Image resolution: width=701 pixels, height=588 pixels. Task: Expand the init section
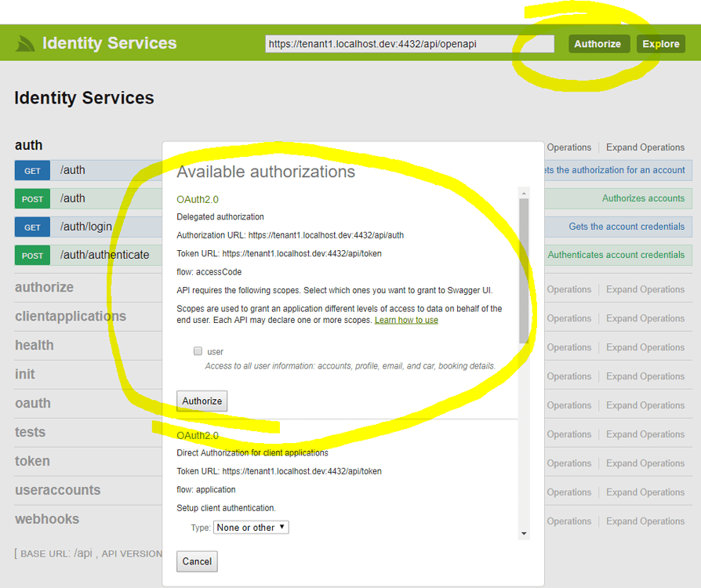24,374
